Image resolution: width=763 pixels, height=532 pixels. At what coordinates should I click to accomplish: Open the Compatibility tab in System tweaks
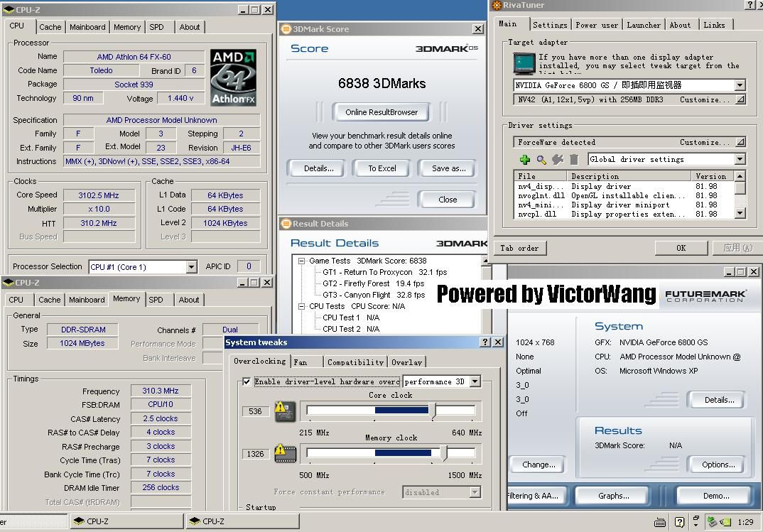pyautogui.click(x=355, y=362)
